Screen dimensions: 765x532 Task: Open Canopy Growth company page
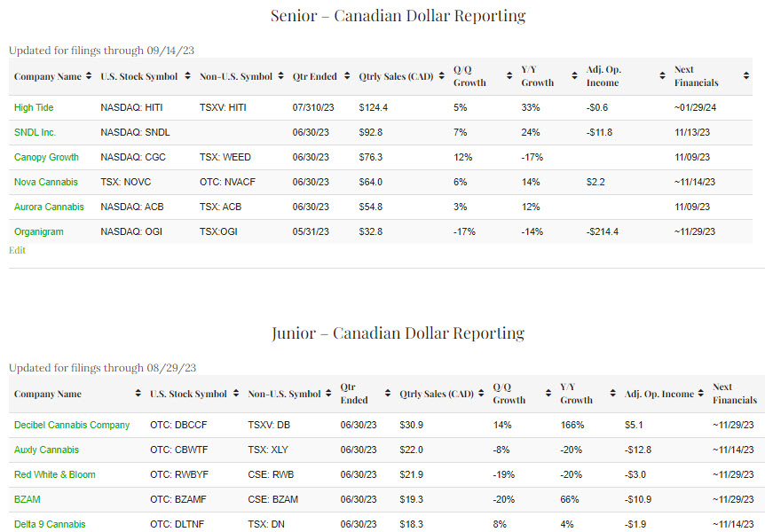[46, 158]
